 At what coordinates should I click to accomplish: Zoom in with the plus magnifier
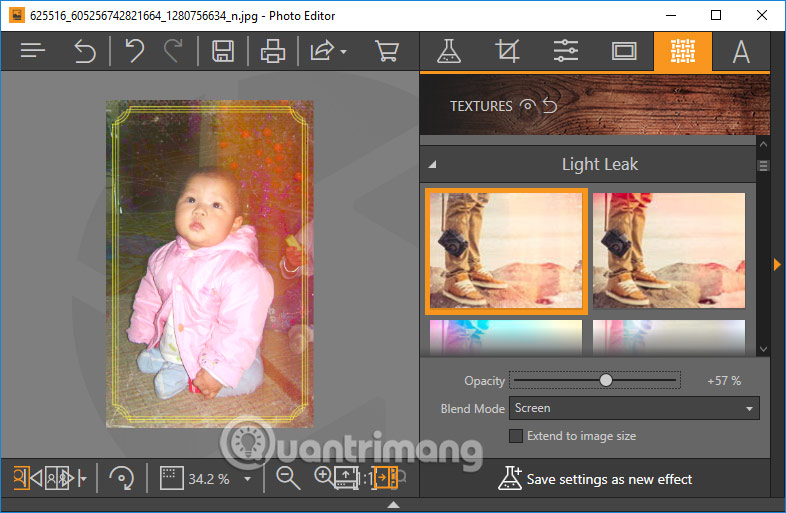tap(322, 475)
